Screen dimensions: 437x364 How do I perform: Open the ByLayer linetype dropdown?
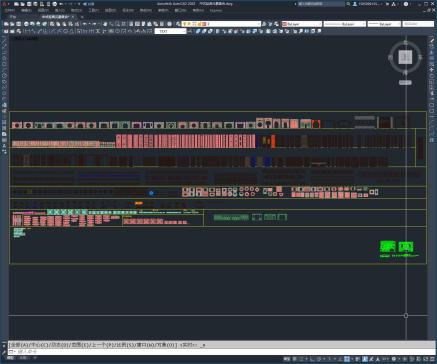[345, 24]
